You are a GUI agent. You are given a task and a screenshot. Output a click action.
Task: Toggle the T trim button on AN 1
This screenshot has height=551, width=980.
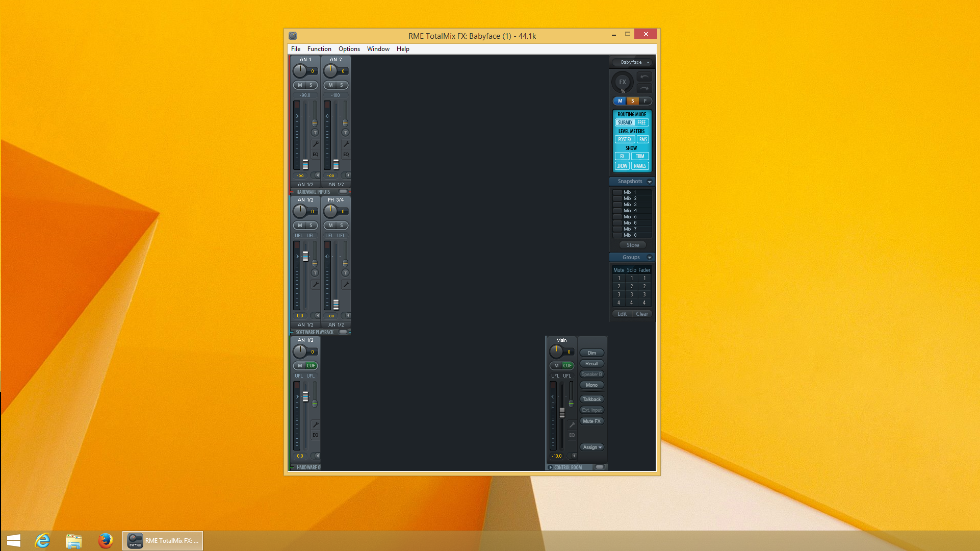click(x=315, y=133)
